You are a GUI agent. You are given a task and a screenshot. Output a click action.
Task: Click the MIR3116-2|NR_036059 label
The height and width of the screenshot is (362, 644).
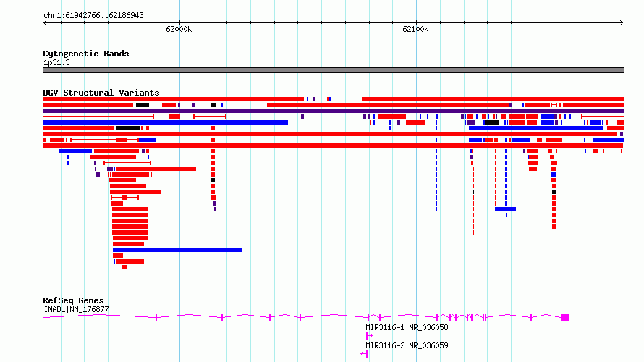407,345
